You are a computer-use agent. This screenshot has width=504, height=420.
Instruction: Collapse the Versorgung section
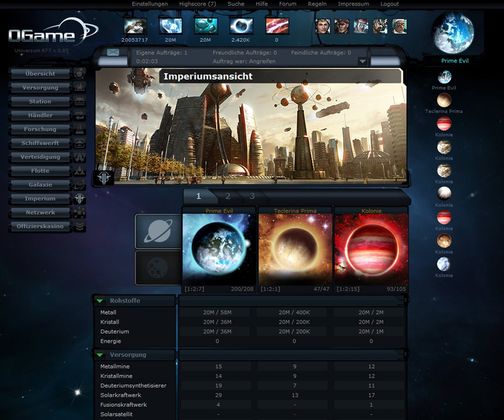(x=100, y=355)
